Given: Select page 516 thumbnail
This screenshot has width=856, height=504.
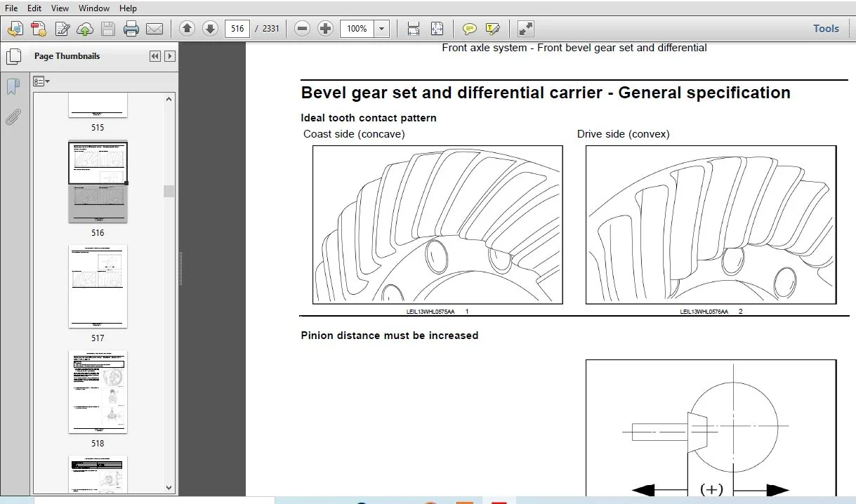Looking at the screenshot, I should (98, 183).
